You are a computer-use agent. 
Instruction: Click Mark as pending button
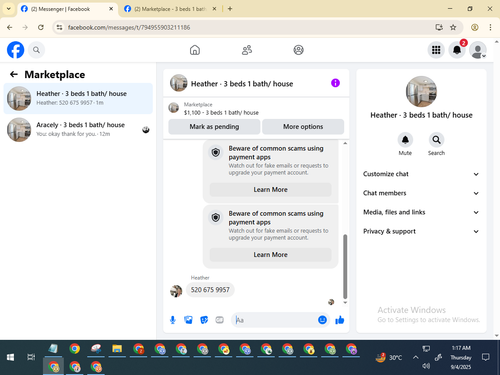coord(214,127)
